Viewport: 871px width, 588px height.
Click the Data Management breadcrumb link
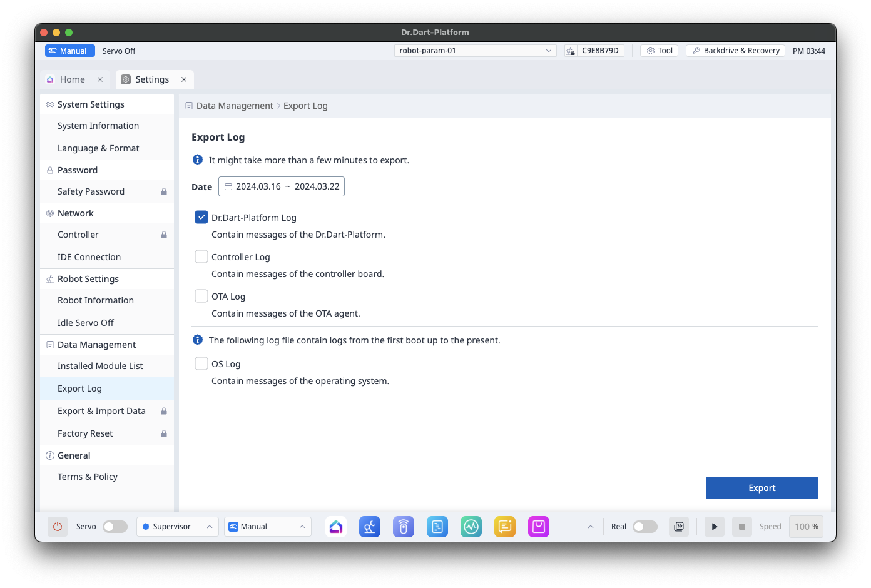[235, 106]
